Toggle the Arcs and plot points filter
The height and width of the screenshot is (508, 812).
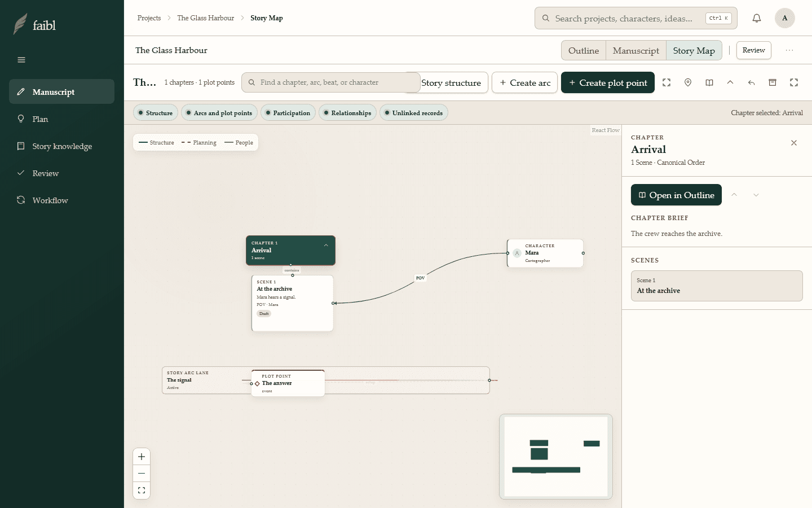219,113
